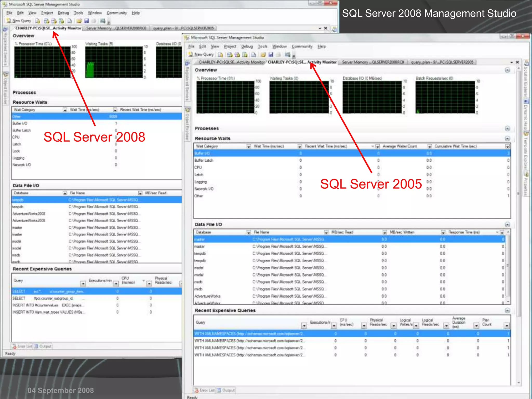532x399 pixels.
Task: Open Query column filter in front window
Action: 304,325
